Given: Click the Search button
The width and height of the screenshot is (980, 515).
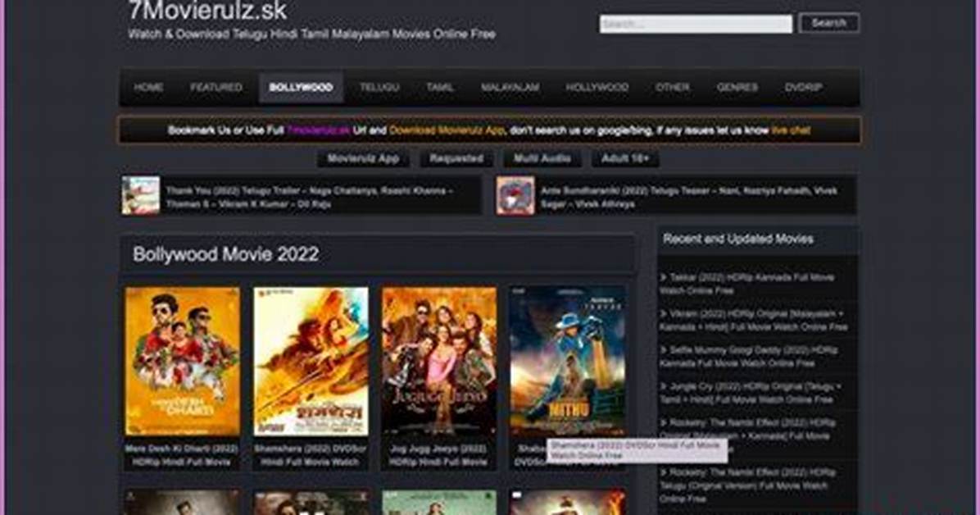Looking at the screenshot, I should point(828,23).
